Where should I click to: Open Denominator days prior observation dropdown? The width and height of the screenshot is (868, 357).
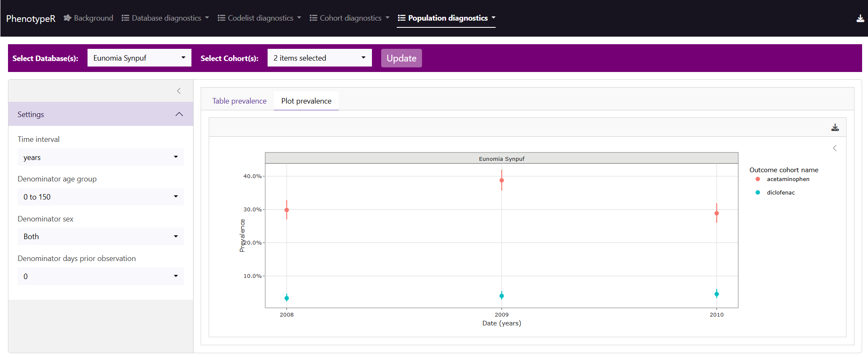pos(101,277)
